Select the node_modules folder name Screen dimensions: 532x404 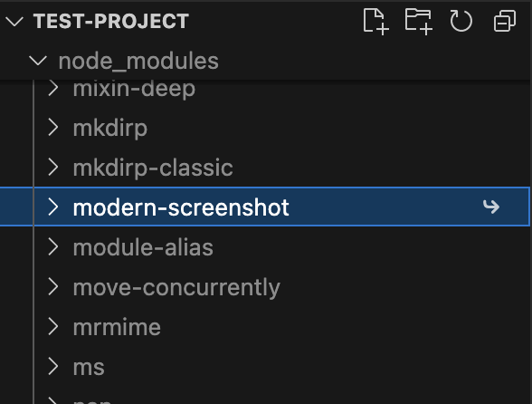pyautogui.click(x=138, y=62)
